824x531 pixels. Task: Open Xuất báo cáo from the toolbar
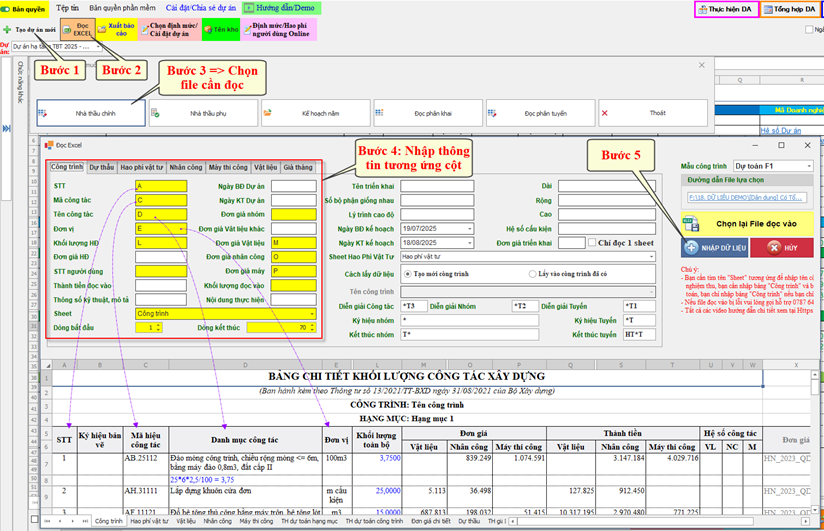click(115, 29)
